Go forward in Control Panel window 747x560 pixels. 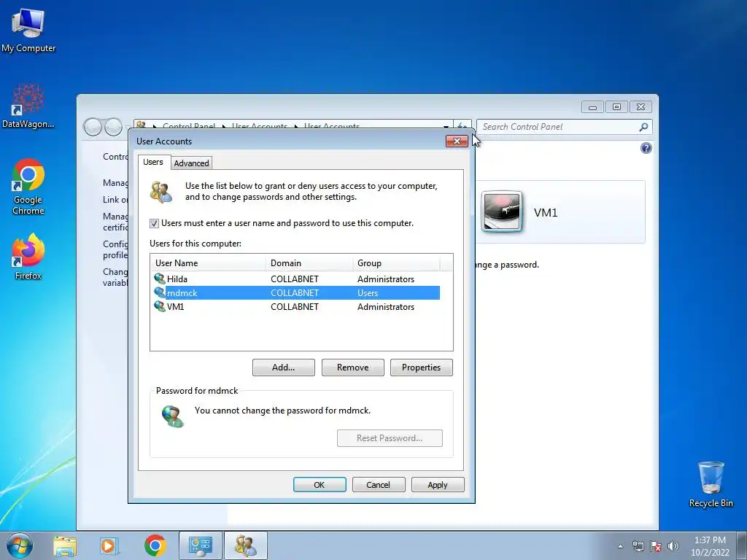(113, 127)
